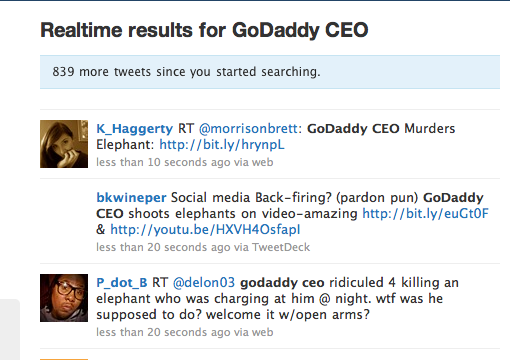
Task: Follow the bit.ly/hrynpL link
Action: point(222,145)
